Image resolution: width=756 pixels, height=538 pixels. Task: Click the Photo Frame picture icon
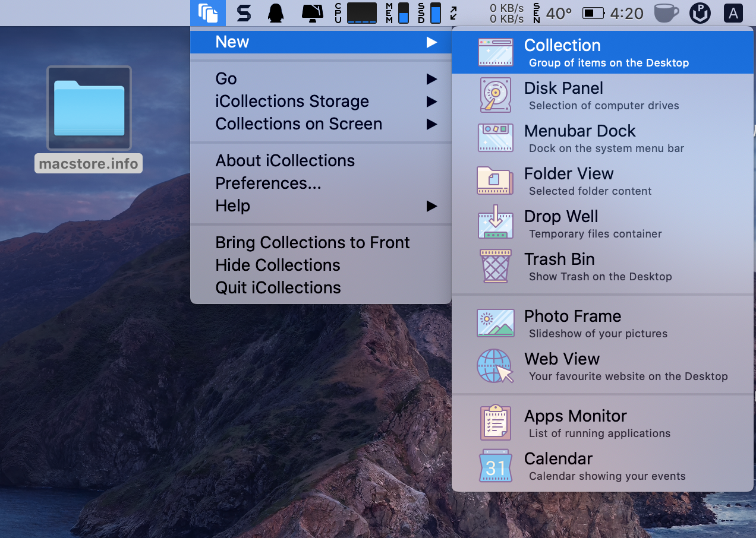coord(495,323)
